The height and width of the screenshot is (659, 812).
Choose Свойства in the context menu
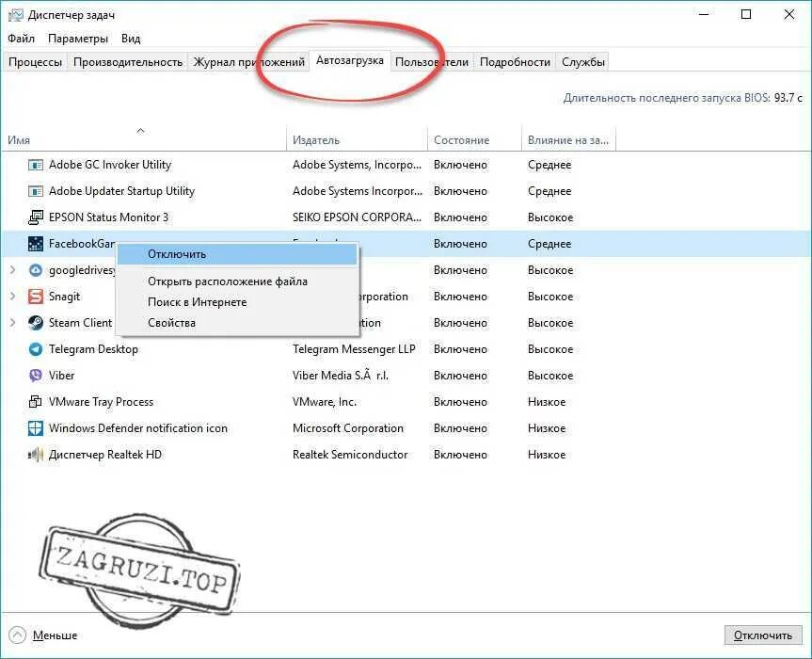237,323
